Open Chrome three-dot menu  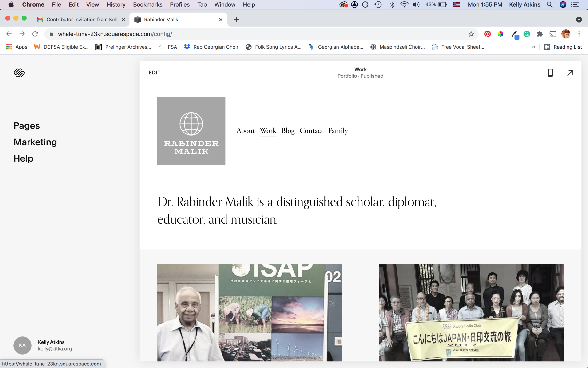[x=579, y=34]
